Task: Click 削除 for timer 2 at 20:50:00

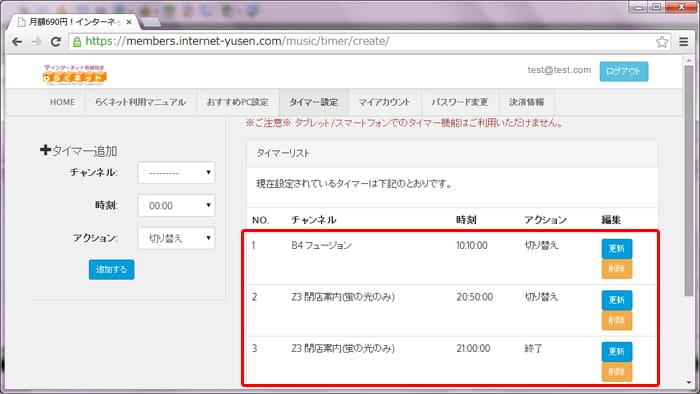Action: (617, 321)
